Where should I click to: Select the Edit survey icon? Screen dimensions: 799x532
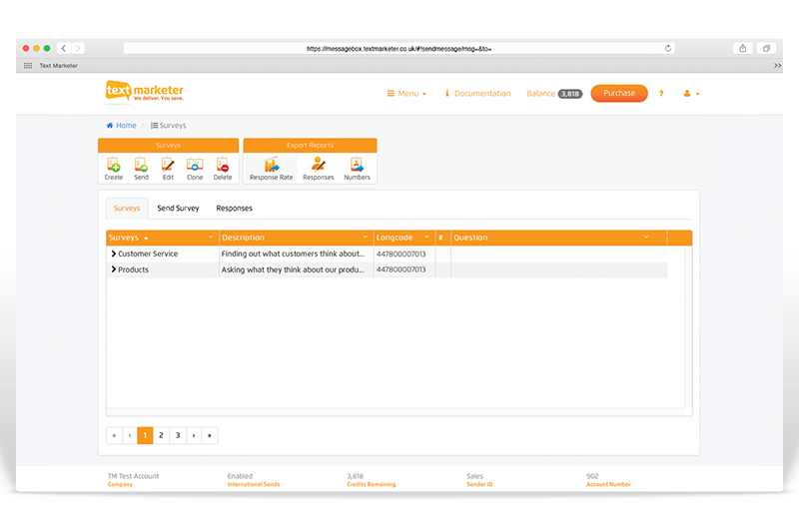pos(168,167)
